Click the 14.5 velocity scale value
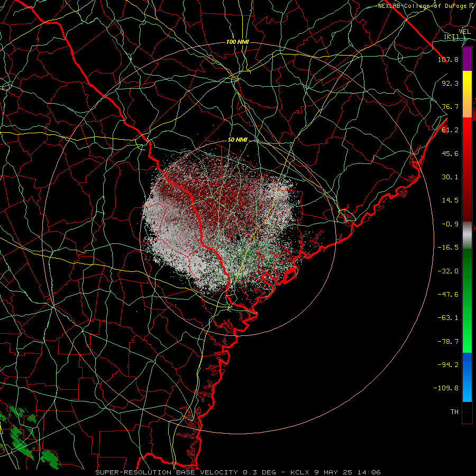 pos(450,200)
